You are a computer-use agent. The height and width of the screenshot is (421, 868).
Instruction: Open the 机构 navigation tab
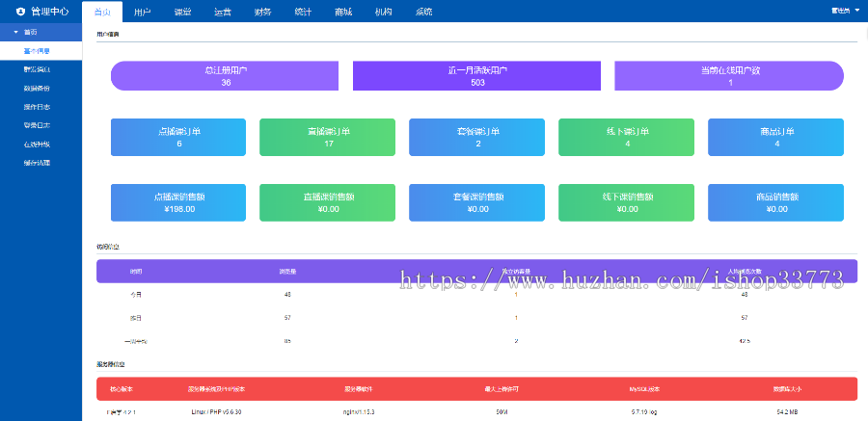[x=383, y=12]
